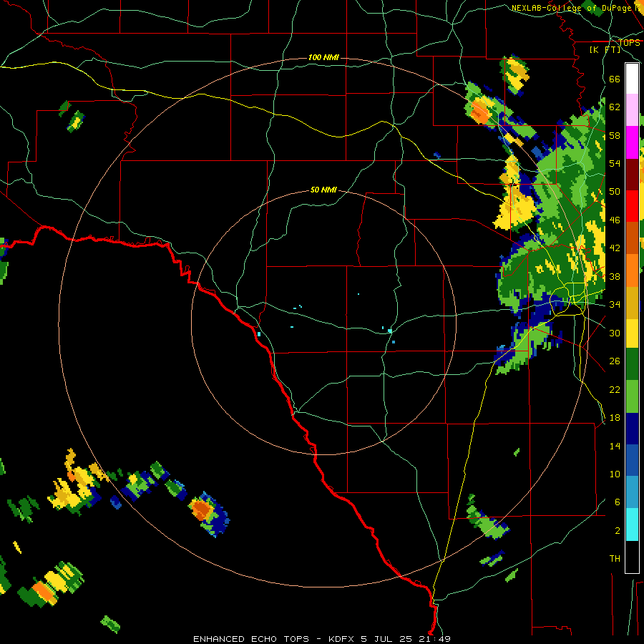The image size is (644, 644).
Task: Click the legend value "42"
Action: click(x=615, y=248)
